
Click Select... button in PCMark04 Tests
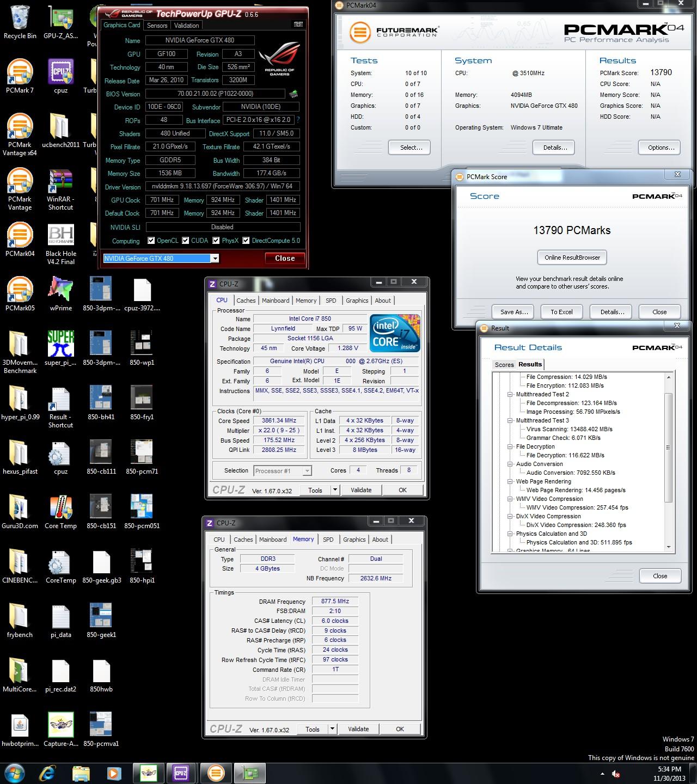(409, 148)
